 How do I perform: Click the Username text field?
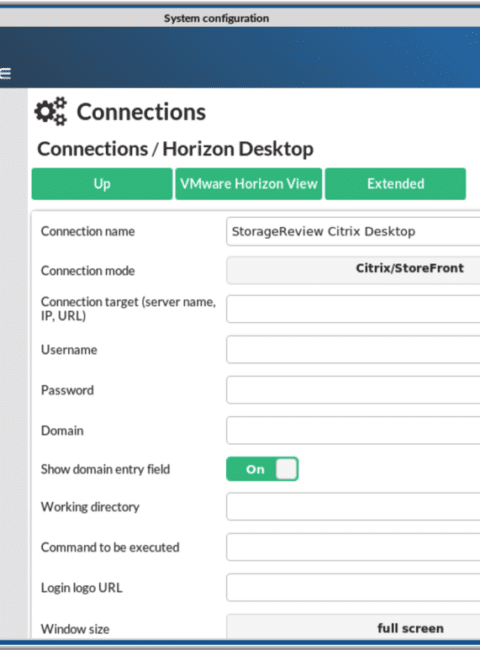point(353,349)
